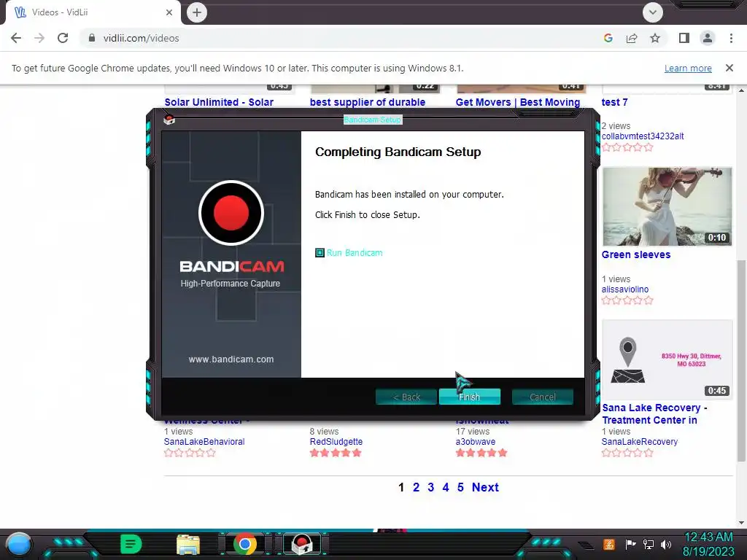Click the Action Center flag tray icon
Viewport: 747px width, 560px height.
pyautogui.click(x=631, y=544)
